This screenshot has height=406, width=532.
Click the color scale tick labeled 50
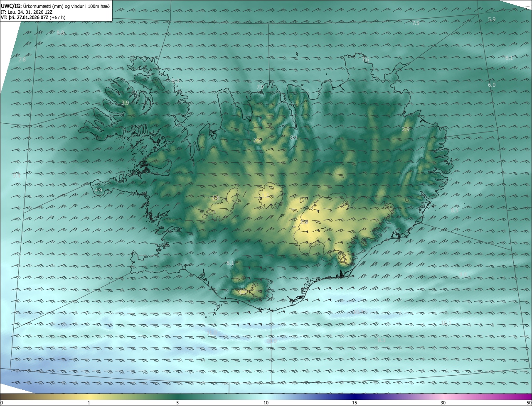529,403
